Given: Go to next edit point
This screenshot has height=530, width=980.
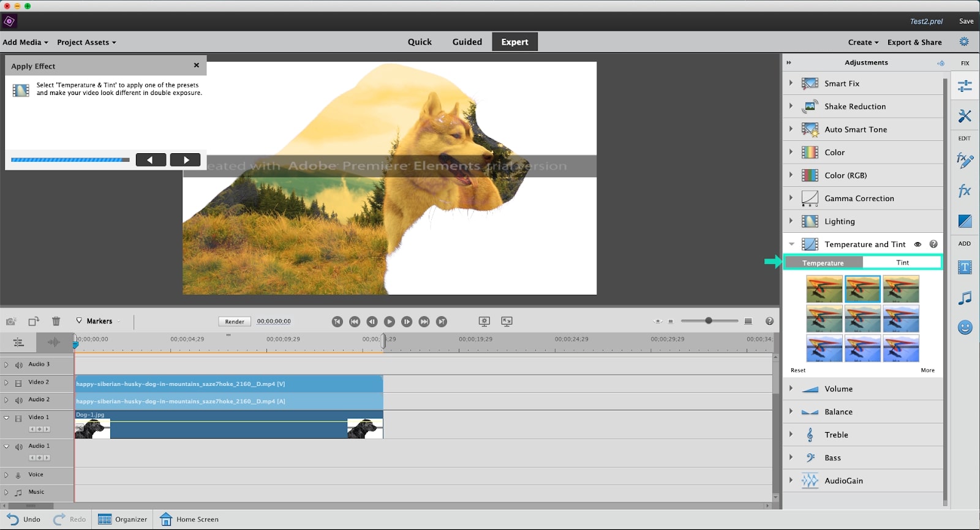Looking at the screenshot, I should pos(442,321).
